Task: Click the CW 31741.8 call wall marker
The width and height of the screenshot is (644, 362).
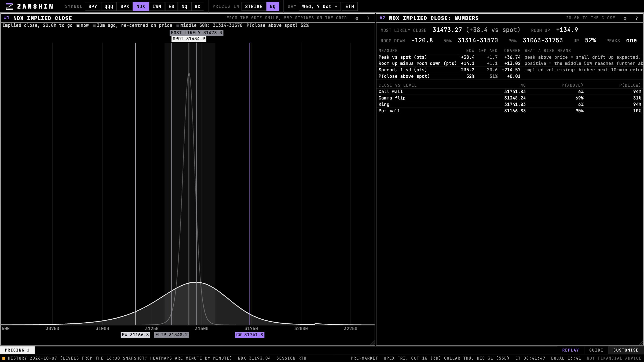Action: 250,335
